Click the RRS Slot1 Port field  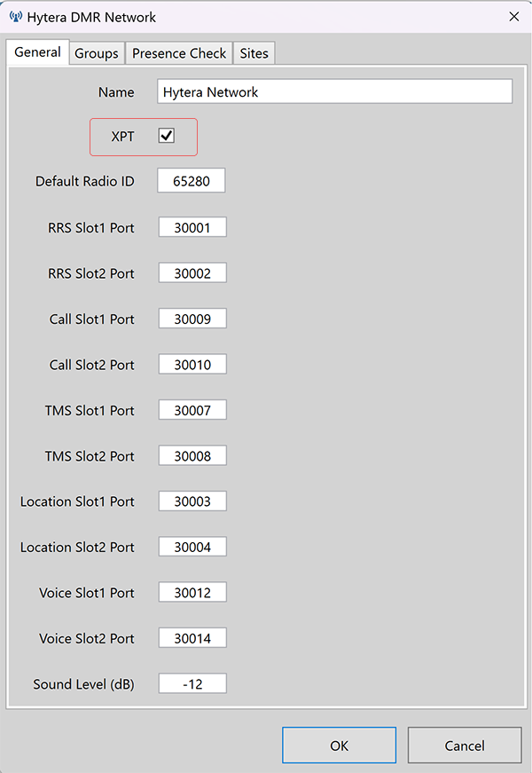tap(192, 226)
